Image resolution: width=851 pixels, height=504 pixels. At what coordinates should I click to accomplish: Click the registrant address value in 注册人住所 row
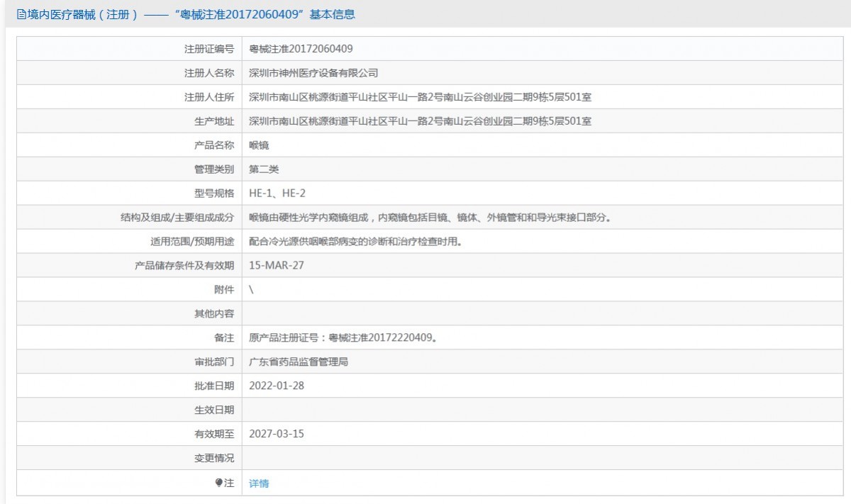coord(420,97)
